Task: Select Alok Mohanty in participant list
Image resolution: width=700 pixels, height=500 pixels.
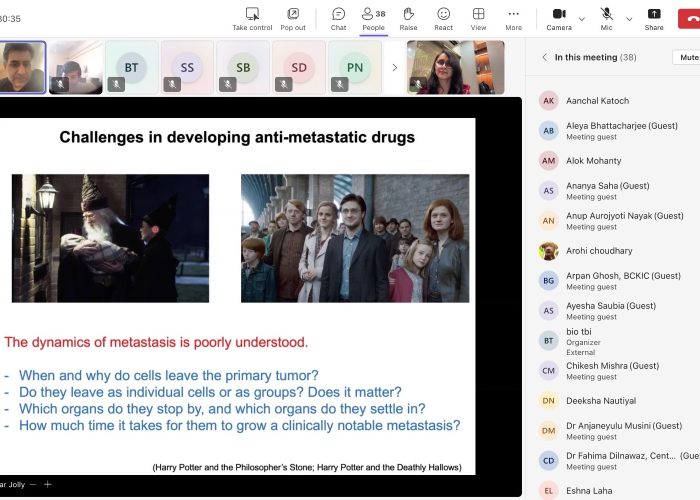Action: [617, 161]
